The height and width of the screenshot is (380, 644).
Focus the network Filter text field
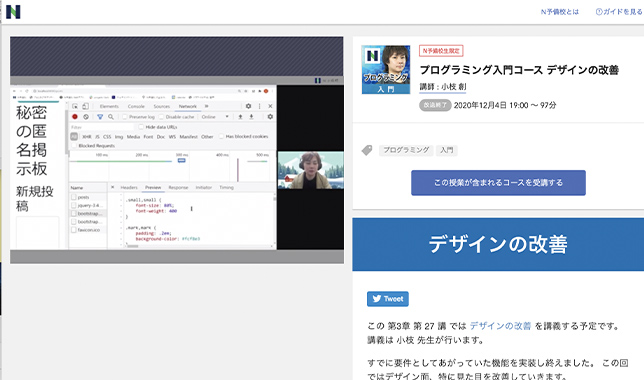(x=103, y=127)
